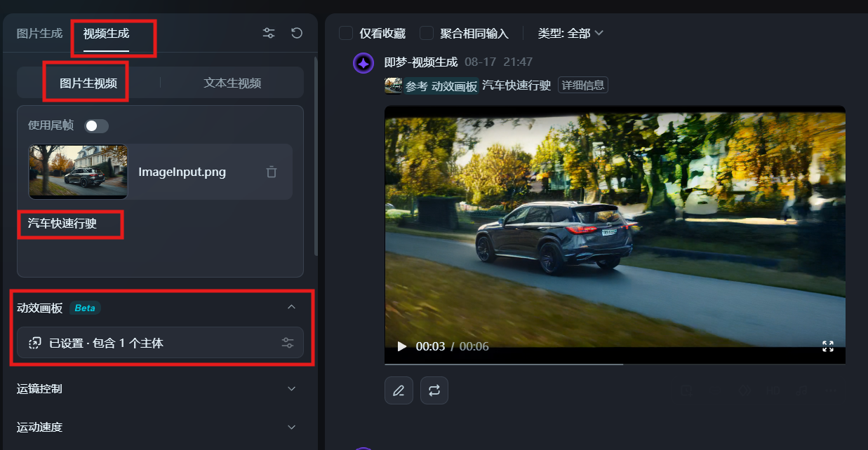
Task: Click the purple Jimeng avatar icon
Action: [363, 63]
